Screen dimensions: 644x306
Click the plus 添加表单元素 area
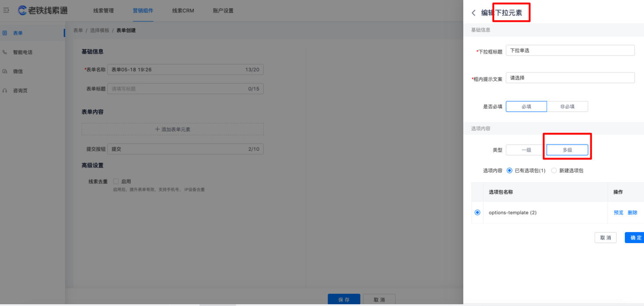172,129
